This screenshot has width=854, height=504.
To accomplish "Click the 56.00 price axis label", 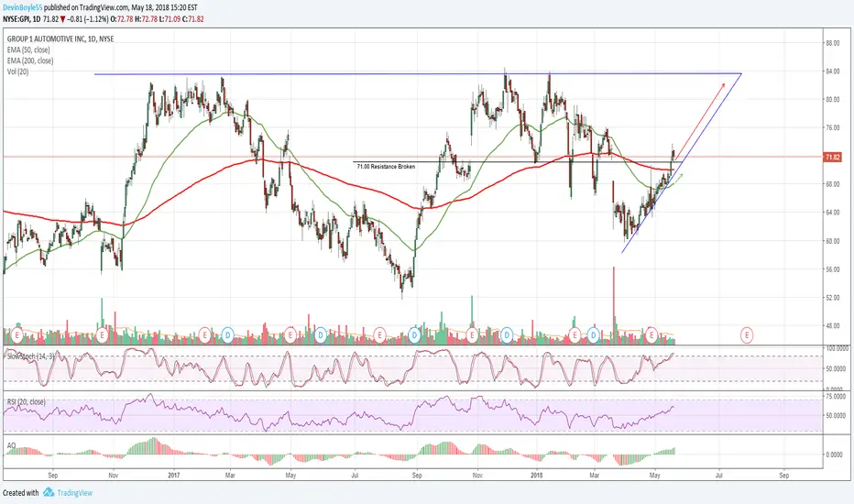I will click(x=832, y=269).
